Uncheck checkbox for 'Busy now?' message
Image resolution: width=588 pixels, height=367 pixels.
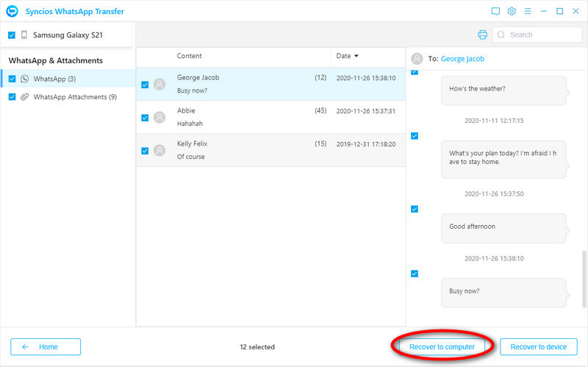(415, 274)
